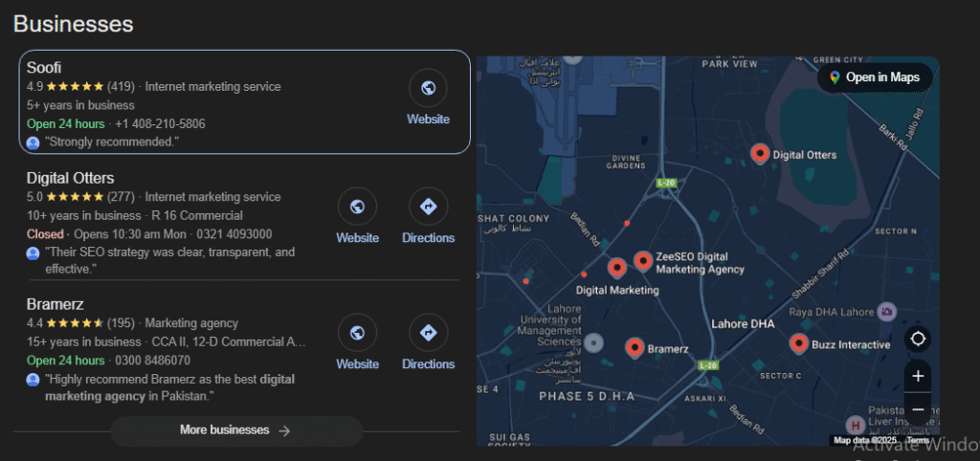Open Digital Otters' Website globe icon

point(358,207)
